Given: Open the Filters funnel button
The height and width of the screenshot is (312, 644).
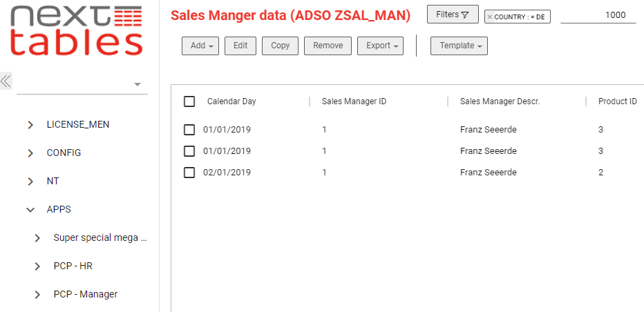Looking at the screenshot, I should [x=453, y=14].
